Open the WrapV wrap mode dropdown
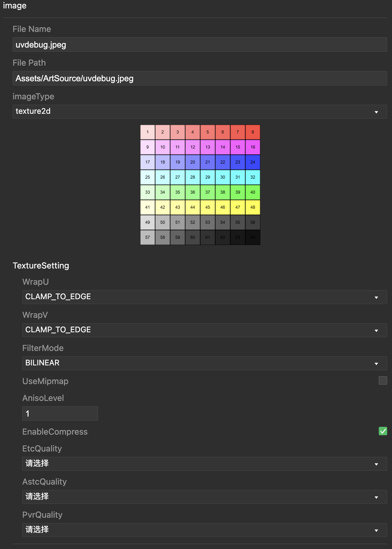 pos(204,330)
